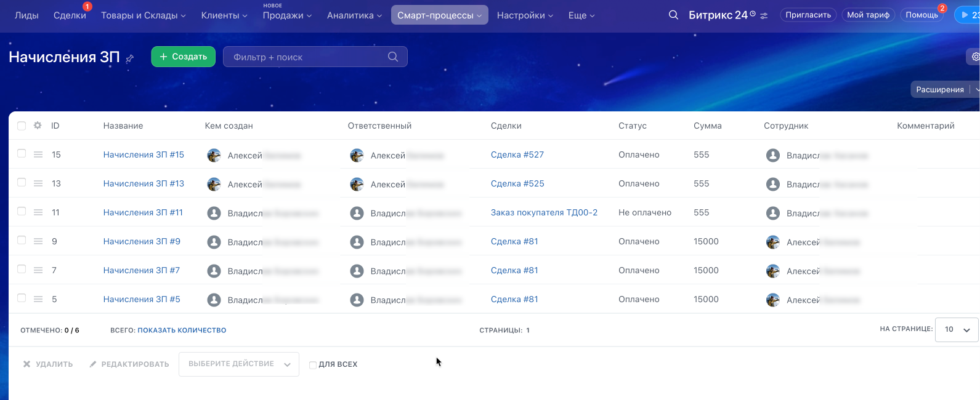The image size is (980, 400).
Task: Open the Товары и Склады menu
Action: coord(143,15)
